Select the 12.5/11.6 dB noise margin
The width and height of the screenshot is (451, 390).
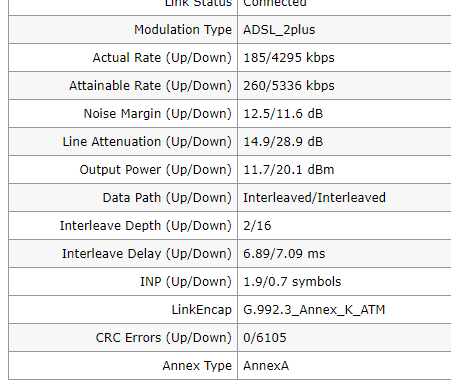283,114
